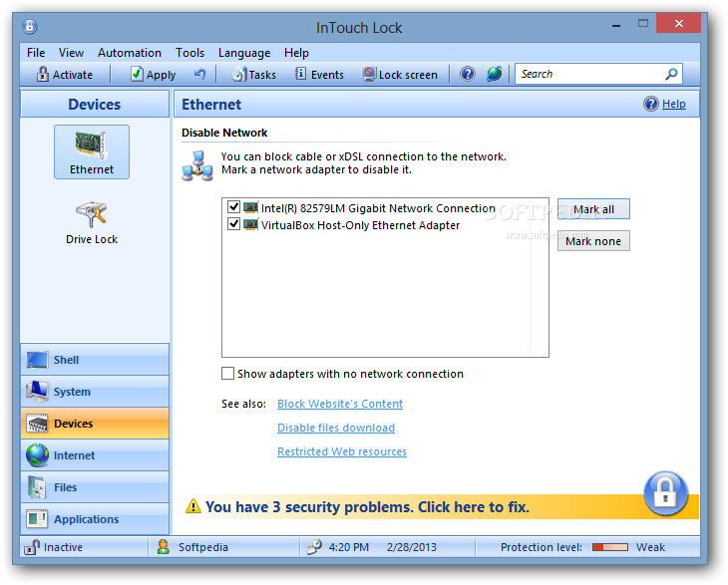Click the help icon beside Help link

click(651, 104)
